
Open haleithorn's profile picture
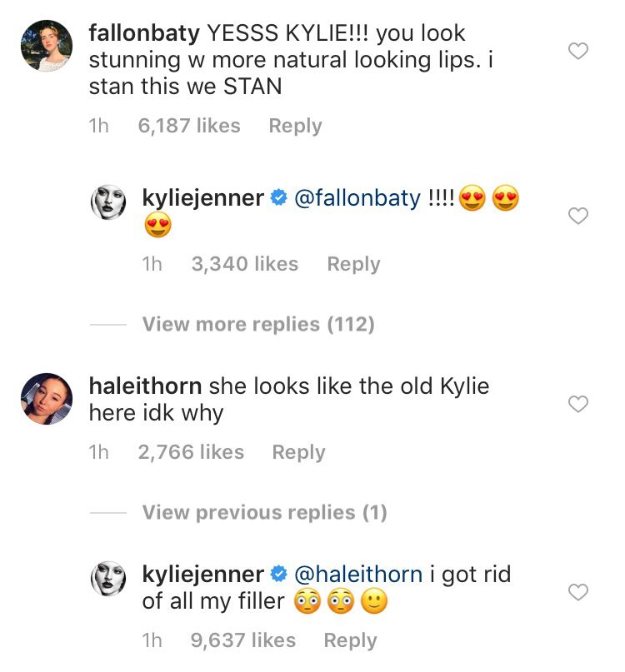tap(47, 399)
